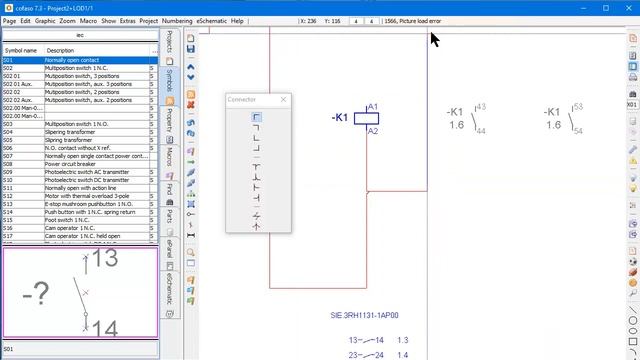Select row S04 Slipering transformer
The image size is (640, 360).
point(80,132)
